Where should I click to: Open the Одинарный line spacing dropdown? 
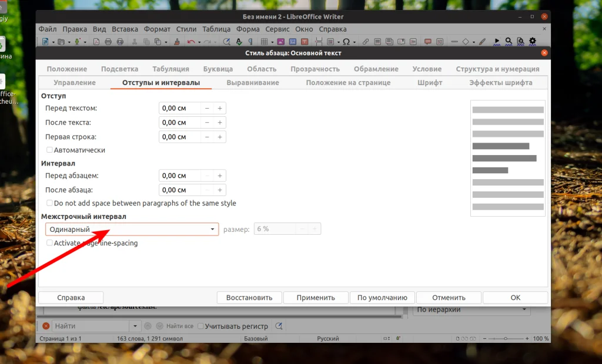pyautogui.click(x=132, y=229)
